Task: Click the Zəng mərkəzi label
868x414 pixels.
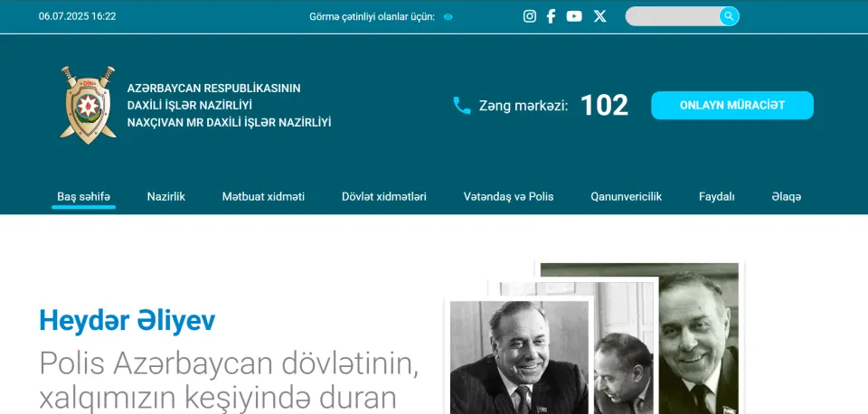Action: (524, 106)
